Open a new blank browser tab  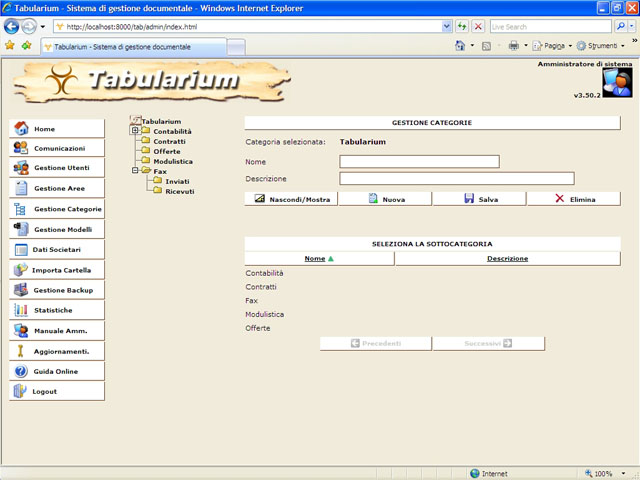(x=236, y=47)
